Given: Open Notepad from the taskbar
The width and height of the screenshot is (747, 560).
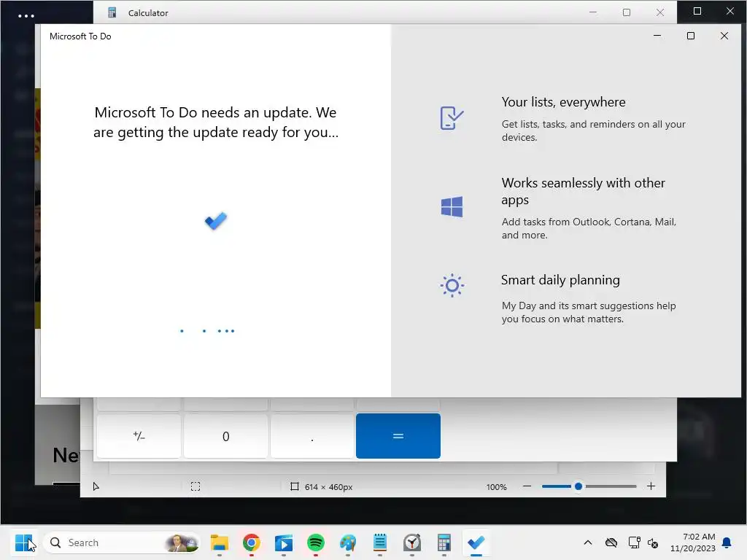Looking at the screenshot, I should pyautogui.click(x=379, y=542).
